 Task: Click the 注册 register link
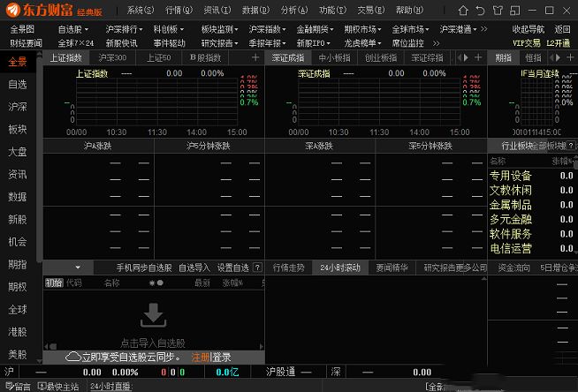[x=200, y=357]
